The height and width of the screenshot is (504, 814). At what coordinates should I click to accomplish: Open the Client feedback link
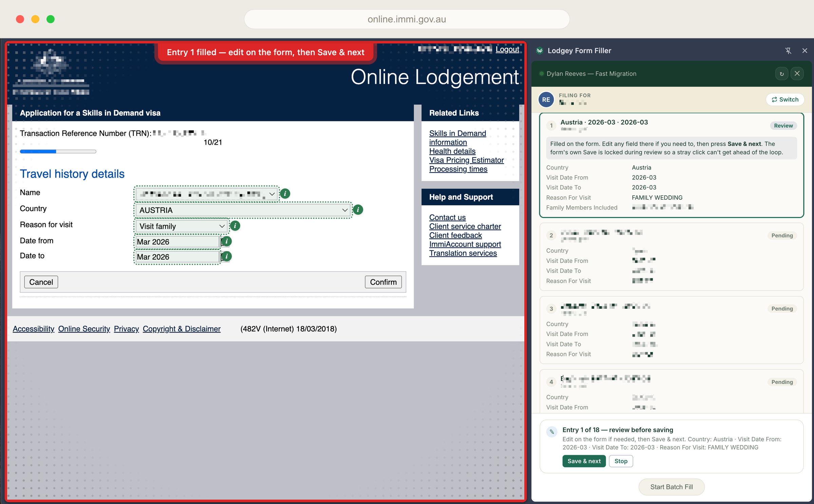tap(456, 235)
